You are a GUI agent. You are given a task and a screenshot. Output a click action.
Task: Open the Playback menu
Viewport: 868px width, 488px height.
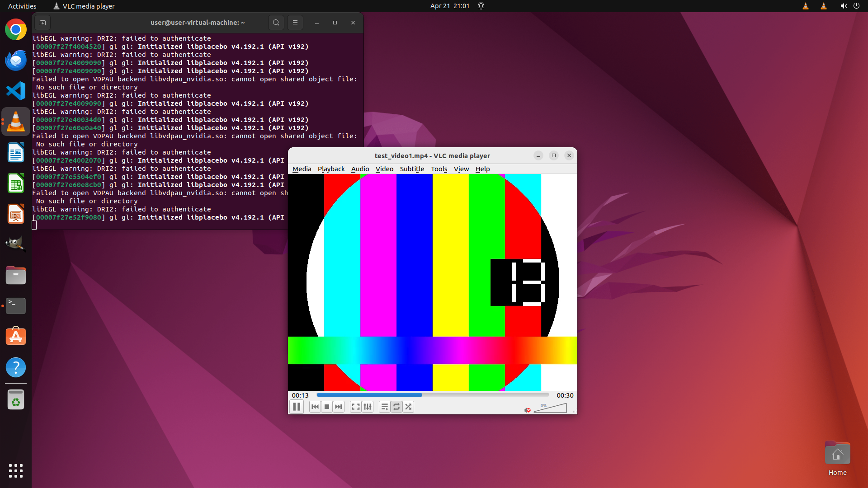point(331,169)
